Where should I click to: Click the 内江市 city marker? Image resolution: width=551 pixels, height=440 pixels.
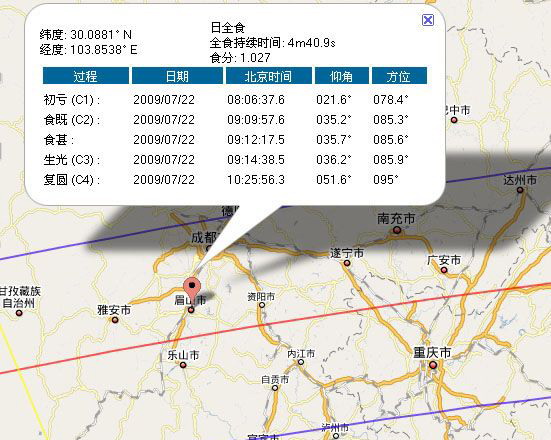[301, 362]
